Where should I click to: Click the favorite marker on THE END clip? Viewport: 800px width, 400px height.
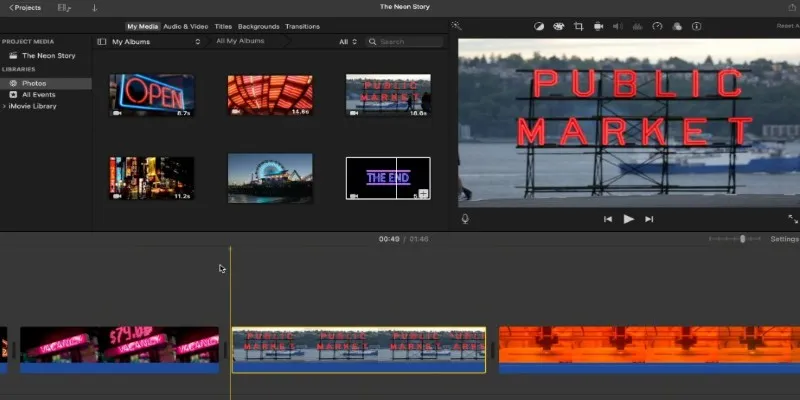(x=423, y=193)
